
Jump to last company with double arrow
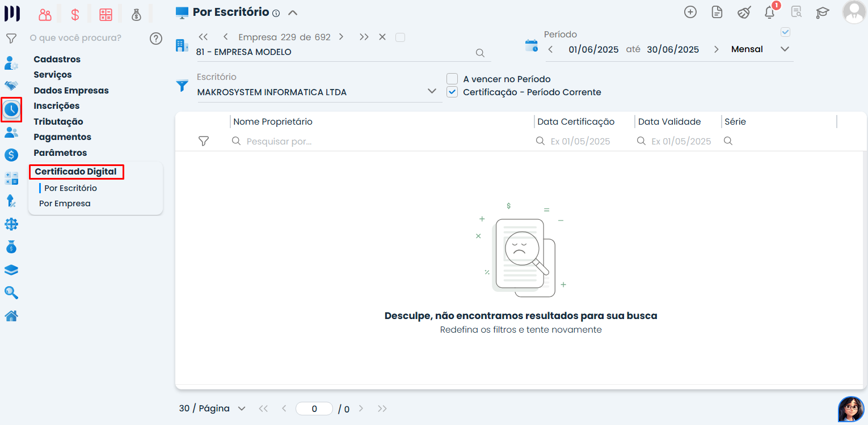(364, 37)
